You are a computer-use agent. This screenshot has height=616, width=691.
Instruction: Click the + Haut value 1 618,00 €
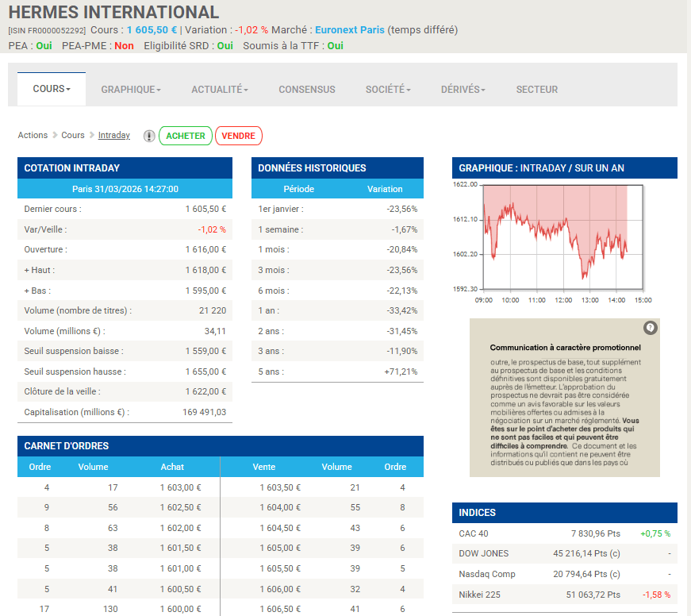(x=205, y=271)
